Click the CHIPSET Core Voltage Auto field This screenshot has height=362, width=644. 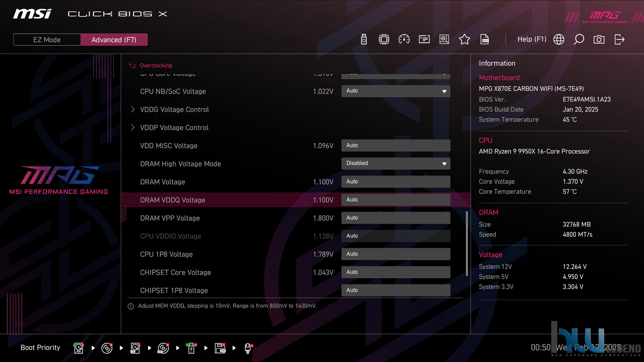(x=396, y=272)
